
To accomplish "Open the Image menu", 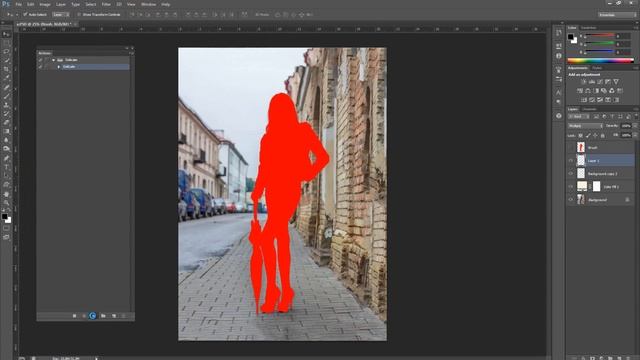I will [45, 4].
